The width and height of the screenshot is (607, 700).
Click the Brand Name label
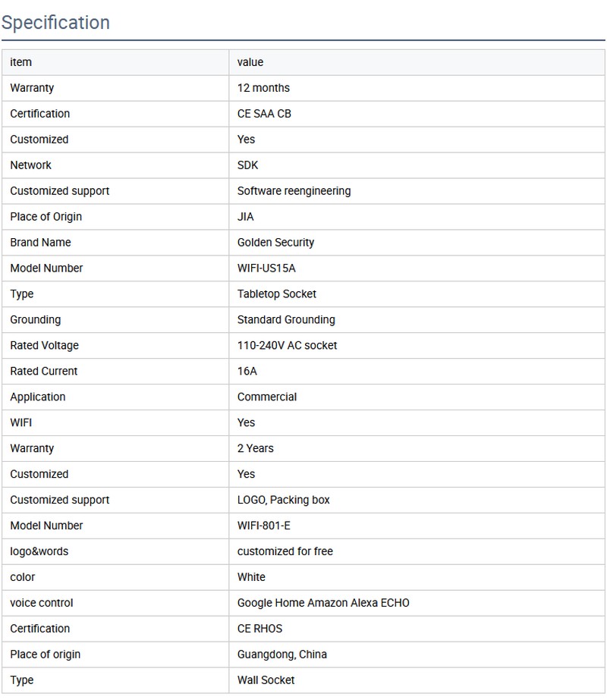click(40, 243)
